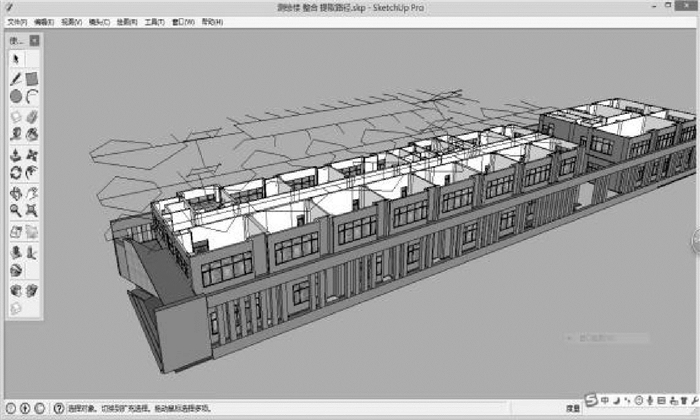Click the Zoom magnifier tool
This screenshot has height=420, width=700.
click(x=16, y=211)
